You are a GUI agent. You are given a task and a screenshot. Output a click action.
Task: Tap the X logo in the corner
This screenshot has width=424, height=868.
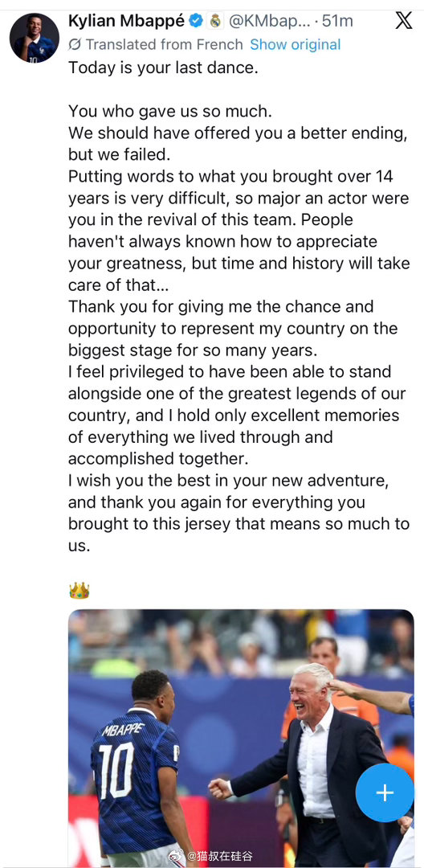pyautogui.click(x=404, y=20)
